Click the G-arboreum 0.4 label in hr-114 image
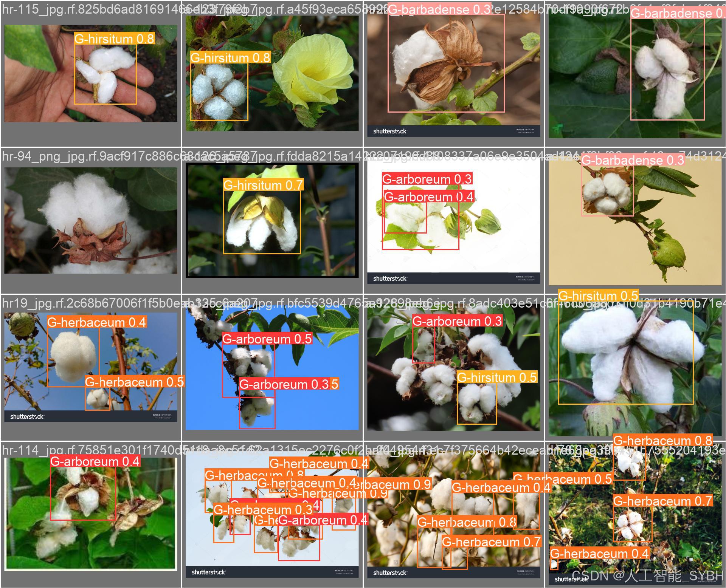The width and height of the screenshot is (726, 588). click(x=95, y=461)
